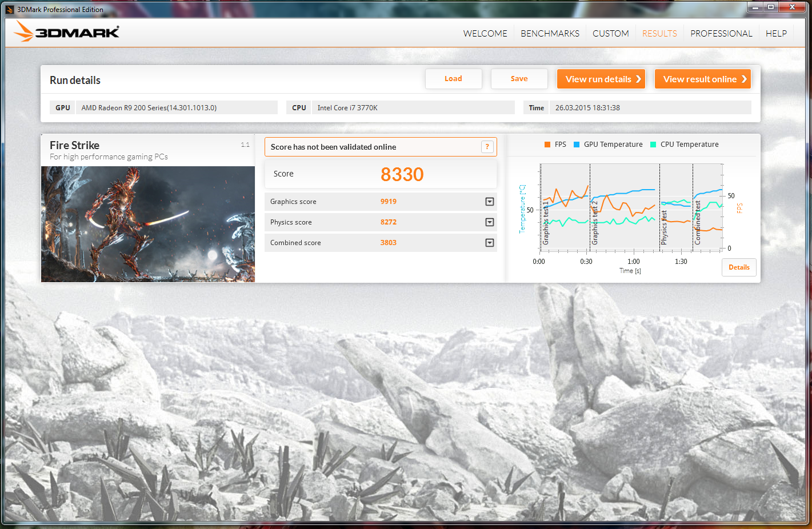Viewport: 812px width, 529px height.
Task: Click the Physics score value 8272
Action: pyautogui.click(x=389, y=222)
